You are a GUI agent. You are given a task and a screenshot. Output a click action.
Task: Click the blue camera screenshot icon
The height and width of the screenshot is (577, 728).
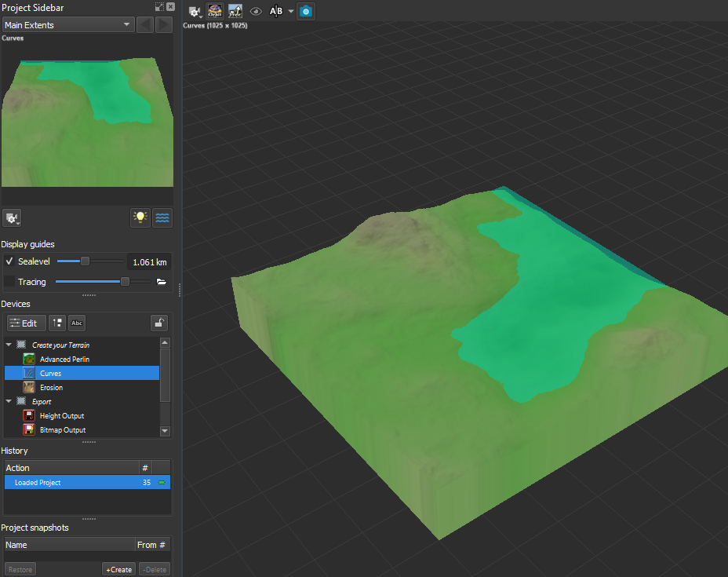coord(306,12)
